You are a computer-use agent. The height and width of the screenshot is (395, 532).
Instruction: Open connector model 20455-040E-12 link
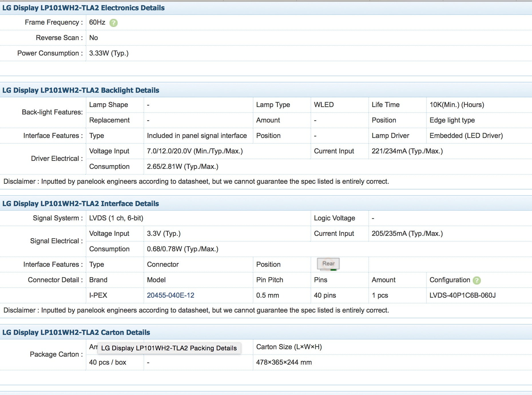click(x=170, y=295)
